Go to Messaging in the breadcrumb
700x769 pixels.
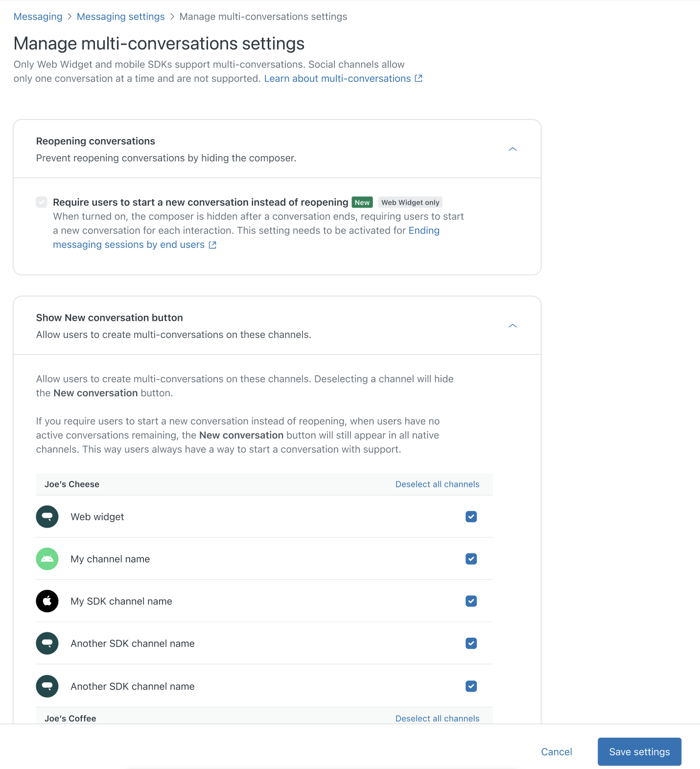[38, 17]
